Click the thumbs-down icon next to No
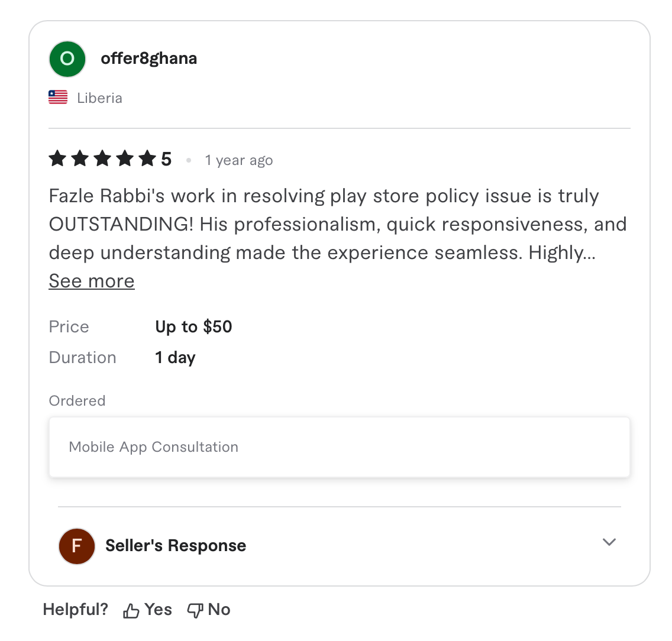This screenshot has height=641, width=672. 195,609
